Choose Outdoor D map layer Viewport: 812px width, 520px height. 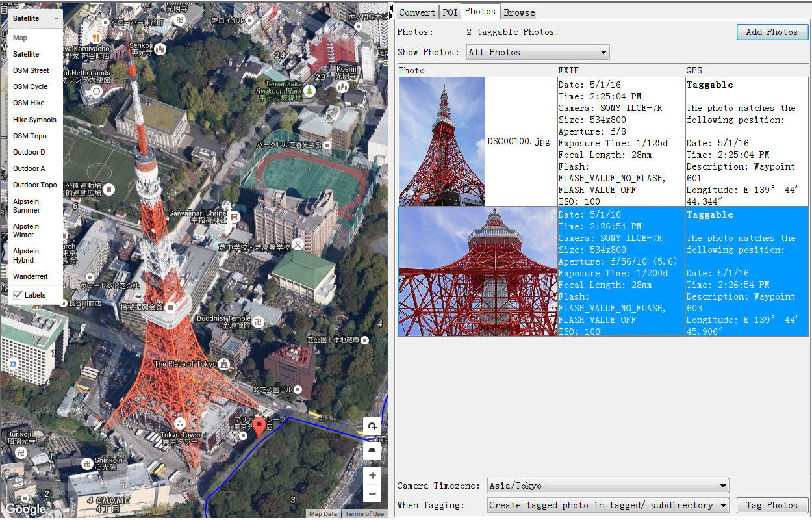[x=29, y=152]
